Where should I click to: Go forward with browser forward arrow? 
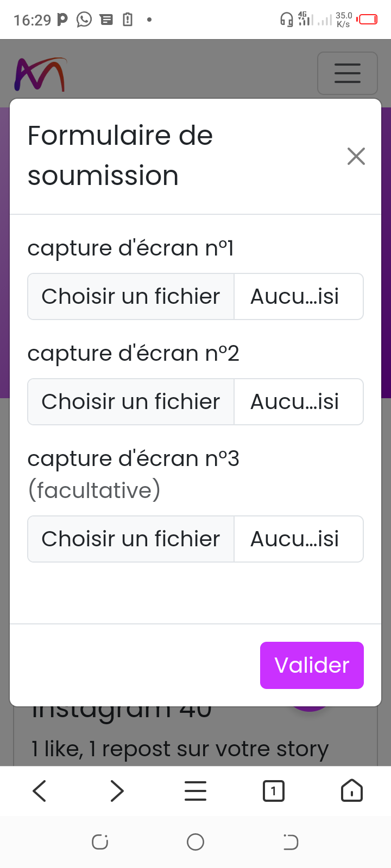pyautogui.click(x=117, y=791)
